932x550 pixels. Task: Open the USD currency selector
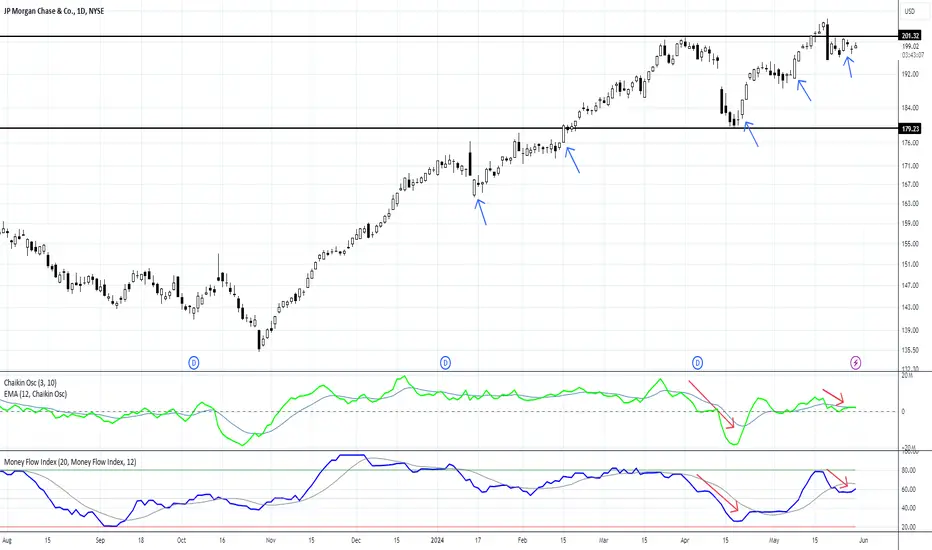coord(910,11)
